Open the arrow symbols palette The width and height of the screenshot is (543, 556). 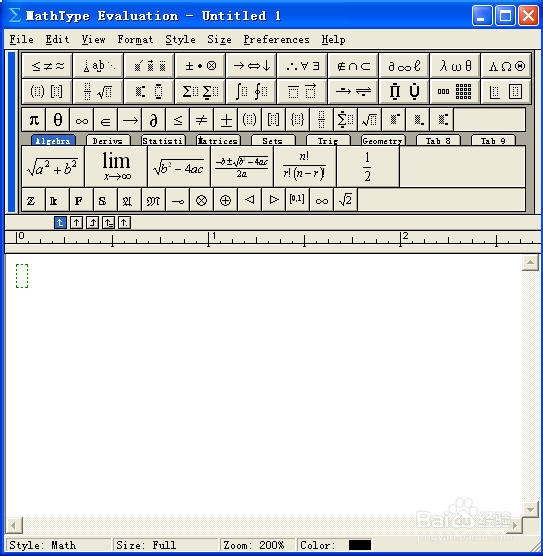[251, 66]
